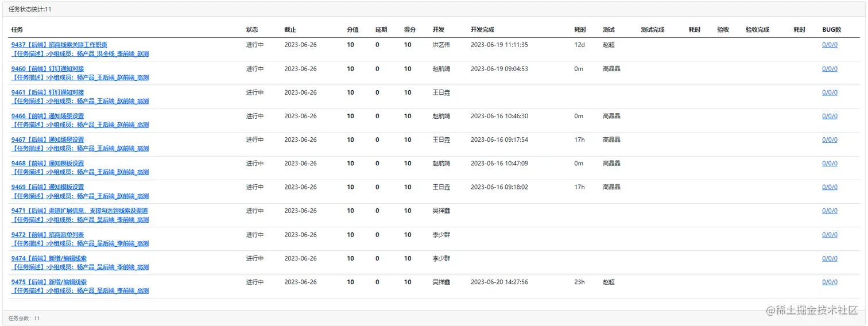868x326 pixels.
Task: Click the 任务状态统计:11 header text
Action: coord(30,9)
